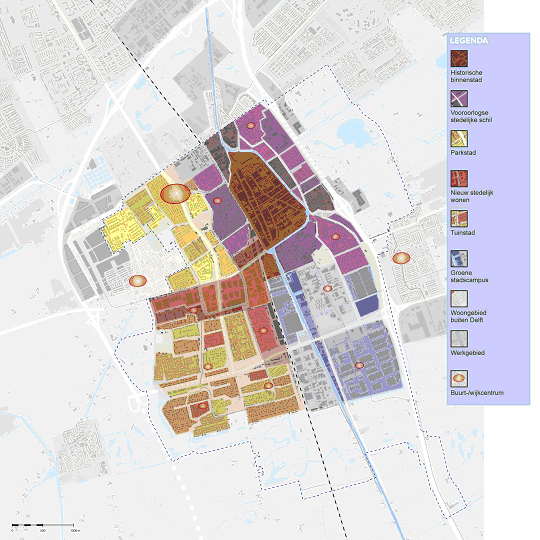Click the Werkgebied label text
The width and height of the screenshot is (540, 540).
pyautogui.click(x=467, y=353)
